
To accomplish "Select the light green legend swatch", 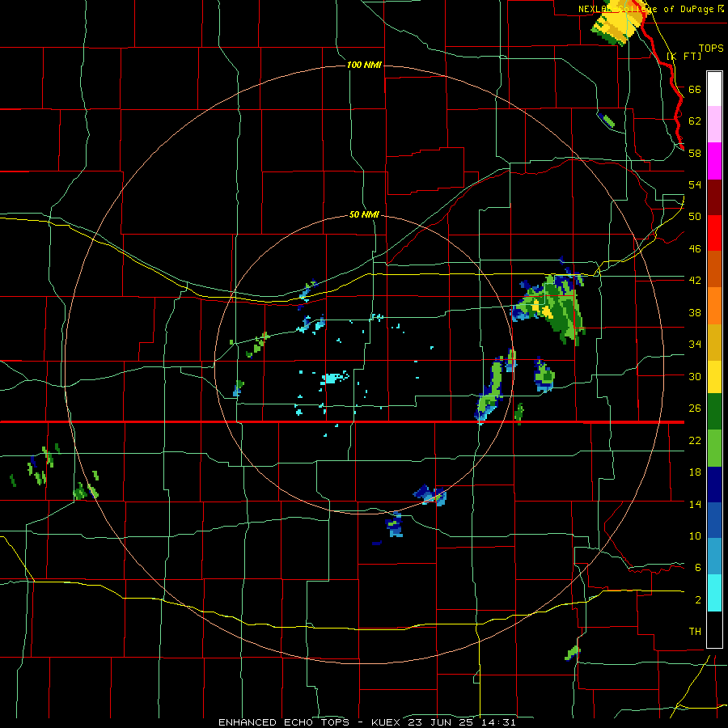I will tap(714, 448).
